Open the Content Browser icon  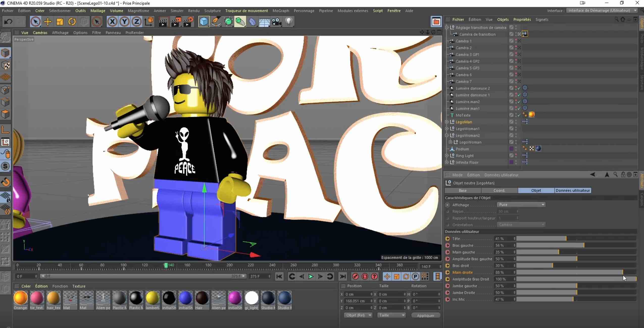tap(436, 22)
